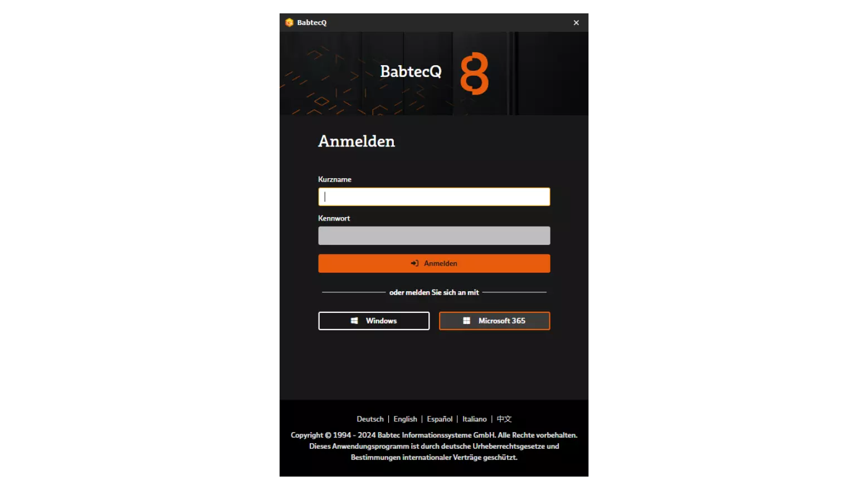Switch language to Español
Viewport: 868px width, 490px height.
tap(440, 419)
